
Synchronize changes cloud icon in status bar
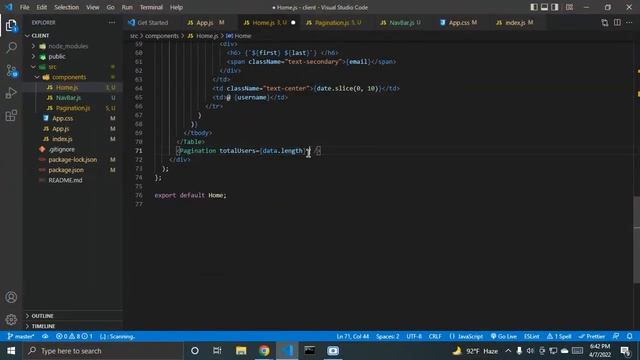45,336
